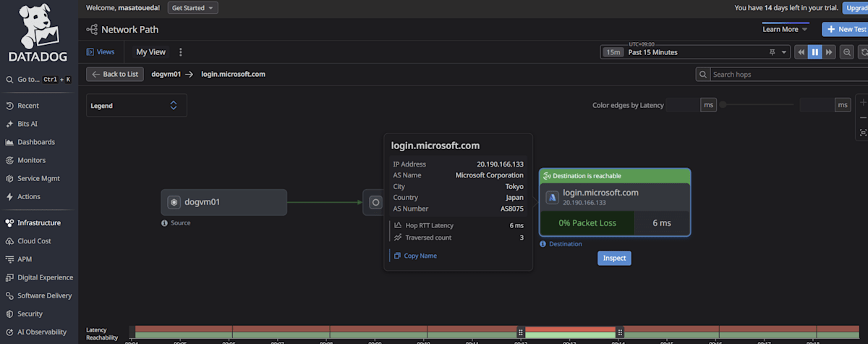The image size is (868, 344).
Task: Click the Datadog logo
Action: click(38, 33)
